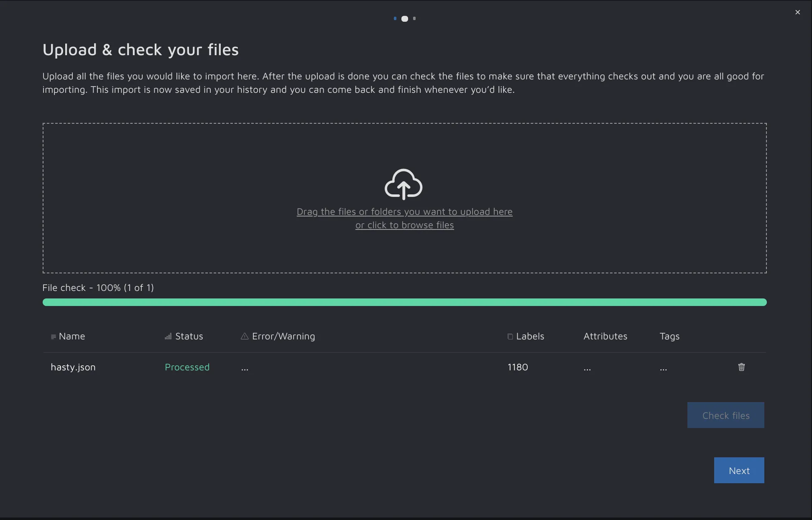
Task: Click 'or click to browse files' link
Action: [404, 225]
